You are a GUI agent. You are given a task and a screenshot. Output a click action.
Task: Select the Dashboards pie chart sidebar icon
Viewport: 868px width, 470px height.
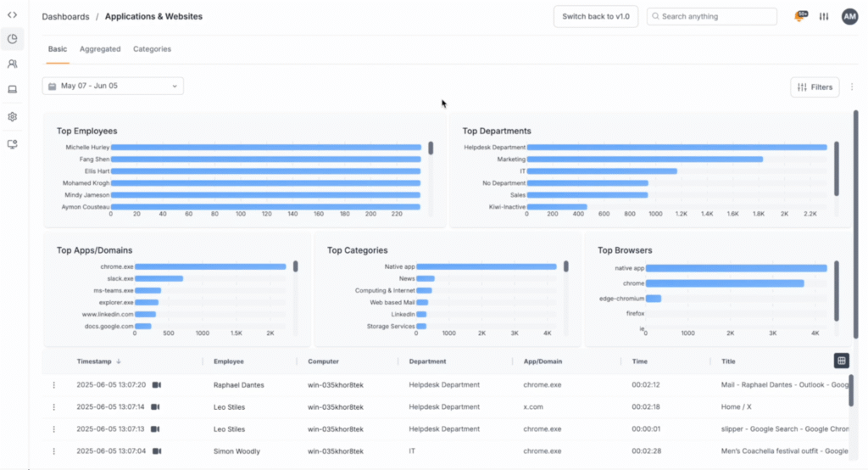pos(12,39)
